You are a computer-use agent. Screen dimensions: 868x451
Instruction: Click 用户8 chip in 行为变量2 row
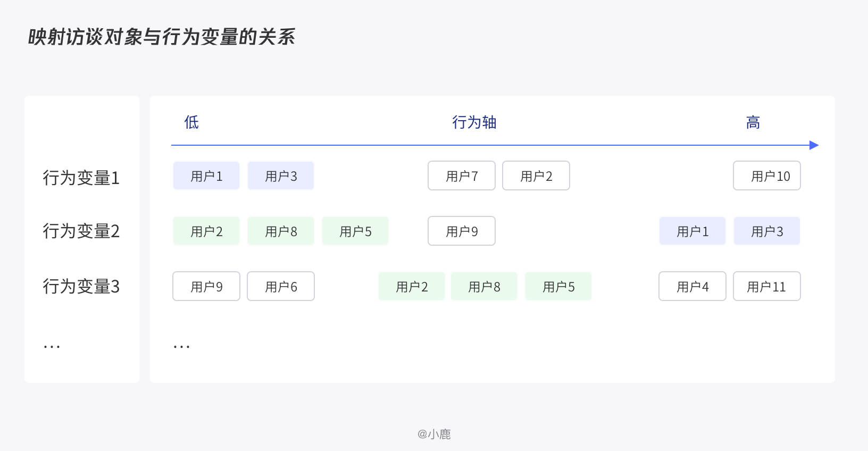coord(281,231)
